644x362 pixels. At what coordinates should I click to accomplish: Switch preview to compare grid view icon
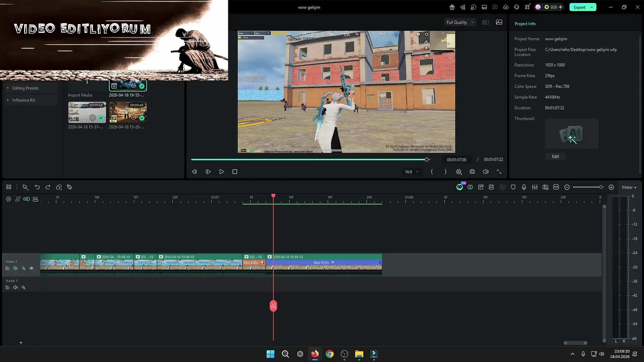[x=486, y=22]
